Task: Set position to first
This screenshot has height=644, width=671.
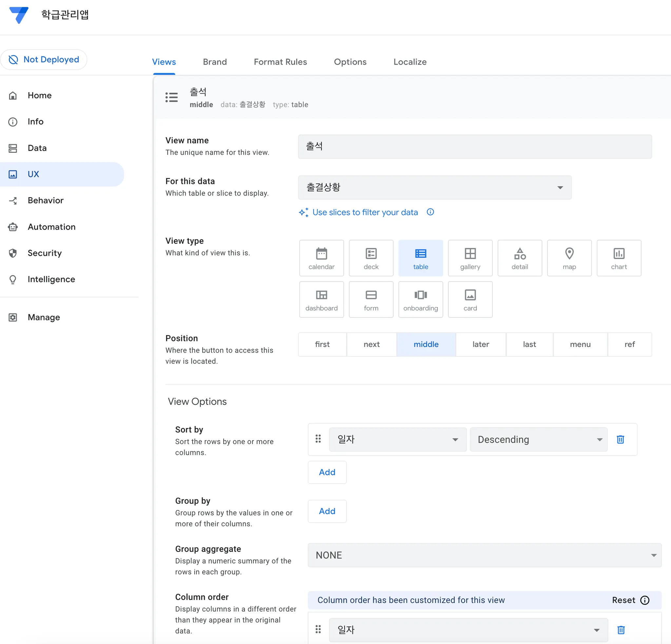Action: click(x=322, y=344)
